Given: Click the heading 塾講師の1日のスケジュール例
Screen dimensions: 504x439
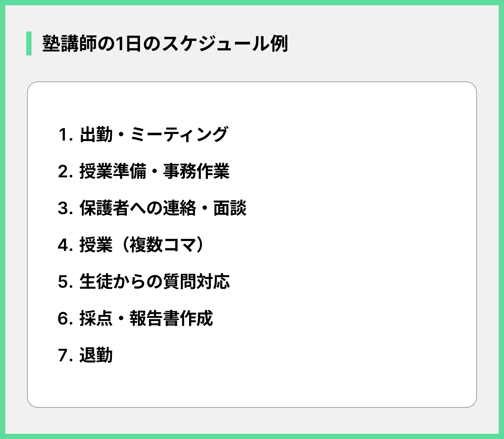Looking at the screenshot, I should pyautogui.click(x=165, y=44).
